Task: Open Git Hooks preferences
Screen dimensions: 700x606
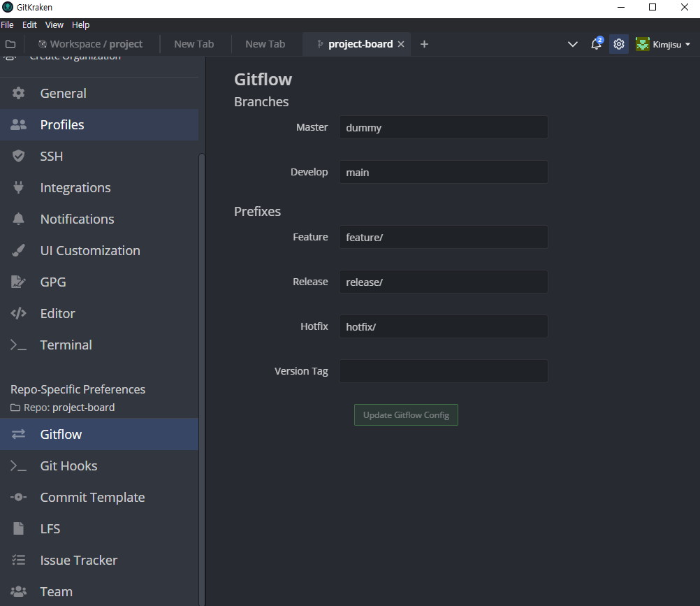Action: pyautogui.click(x=99, y=466)
